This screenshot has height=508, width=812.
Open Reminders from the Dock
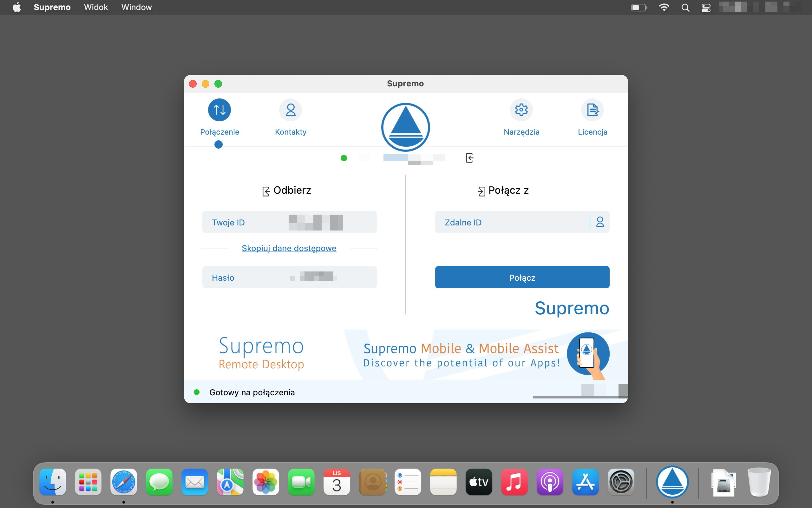tap(408, 482)
